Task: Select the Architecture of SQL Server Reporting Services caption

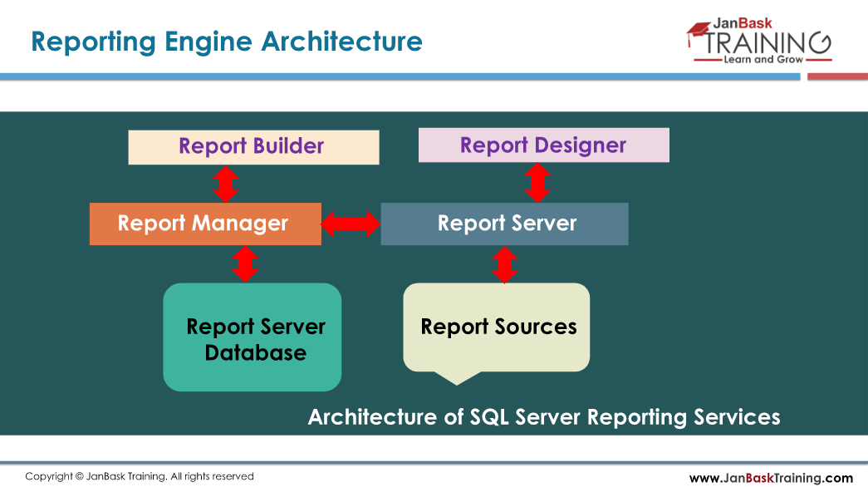Action: (x=544, y=417)
